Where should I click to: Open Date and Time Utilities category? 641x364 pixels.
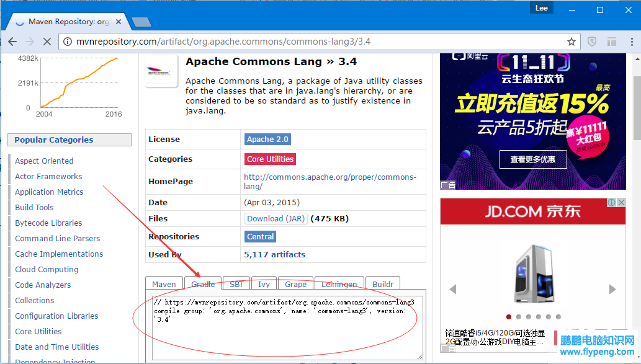click(57, 347)
